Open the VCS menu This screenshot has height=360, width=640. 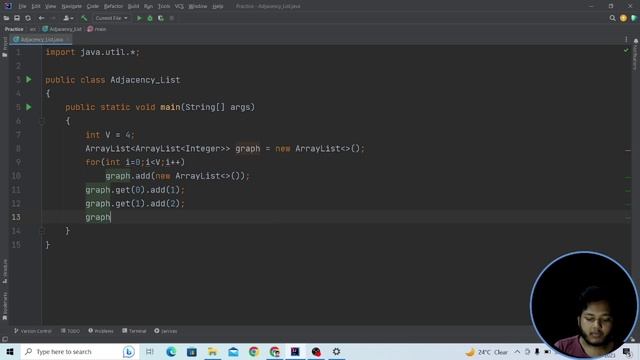point(179,6)
